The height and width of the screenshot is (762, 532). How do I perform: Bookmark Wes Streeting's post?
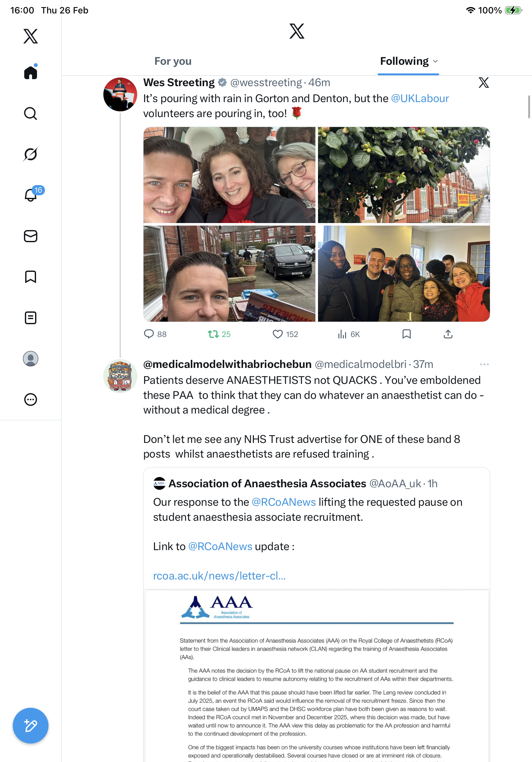coord(407,334)
